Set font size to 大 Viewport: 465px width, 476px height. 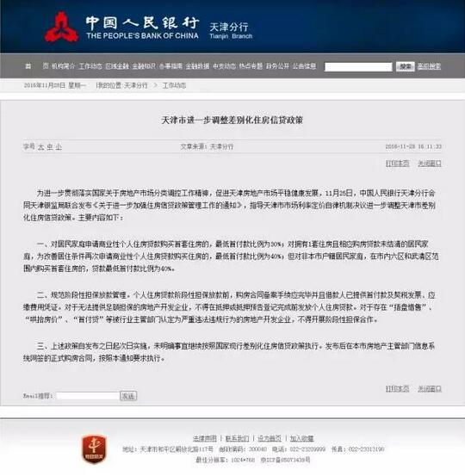[x=41, y=147]
